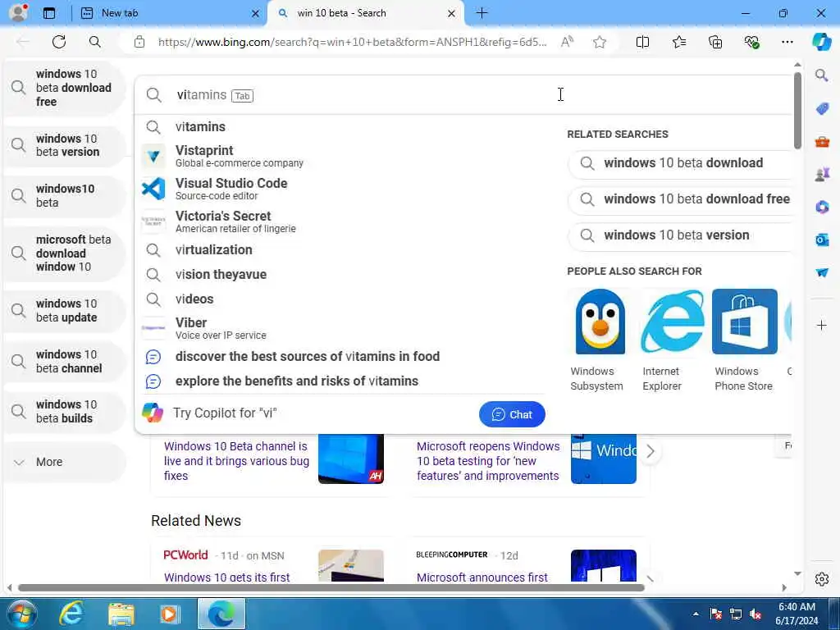Open Browser essentials heart icon
The width and height of the screenshot is (840, 630).
(751, 42)
